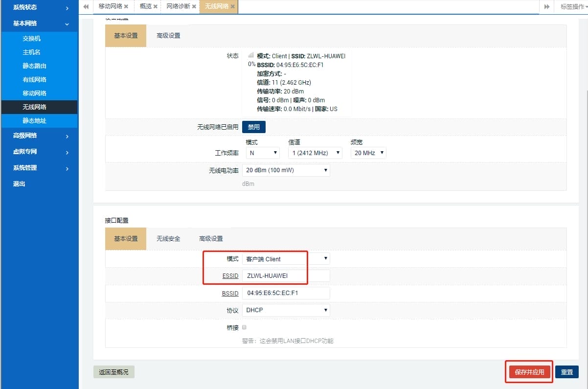Enable the 桥接 checkbox

click(x=244, y=327)
